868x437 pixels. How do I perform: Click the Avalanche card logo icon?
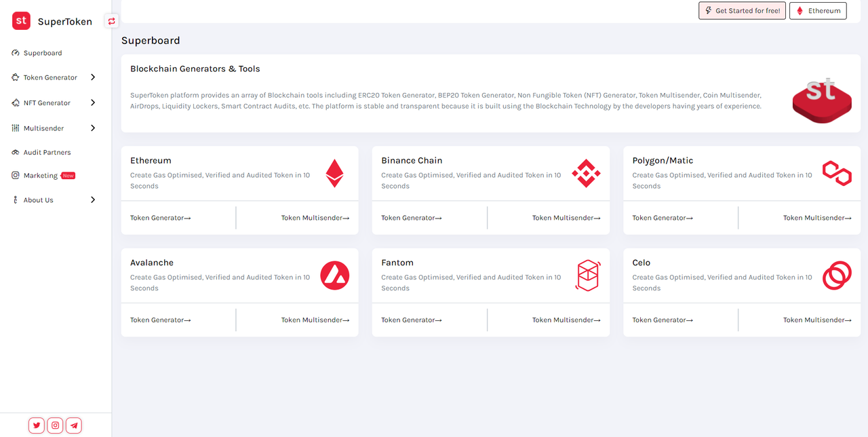(334, 275)
